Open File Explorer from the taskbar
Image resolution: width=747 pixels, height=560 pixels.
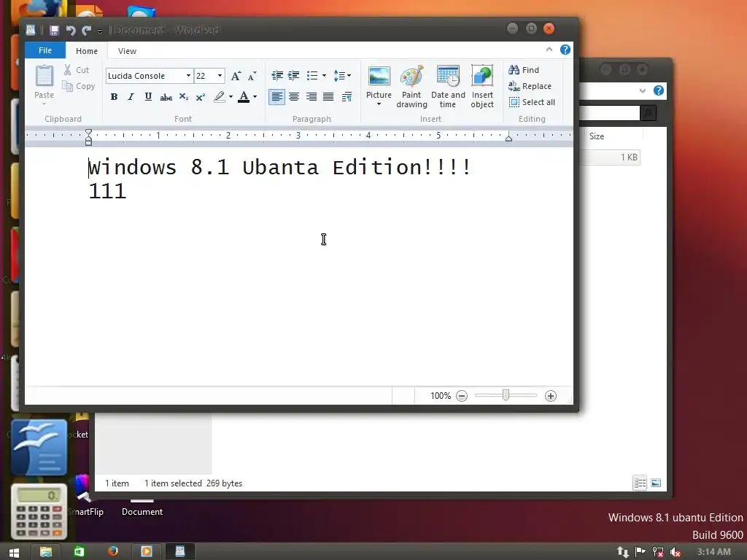point(46,552)
